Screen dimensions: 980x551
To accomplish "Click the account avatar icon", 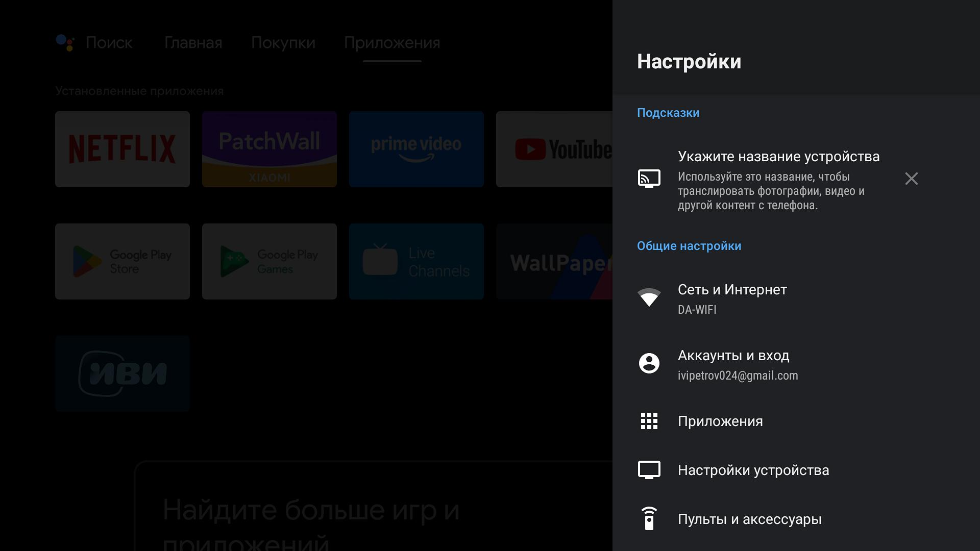I will [x=649, y=363].
